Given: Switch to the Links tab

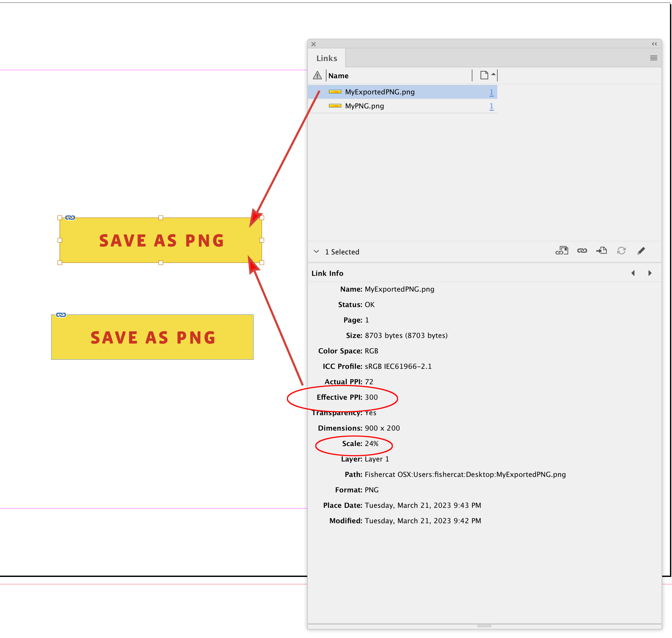Looking at the screenshot, I should click(x=327, y=58).
